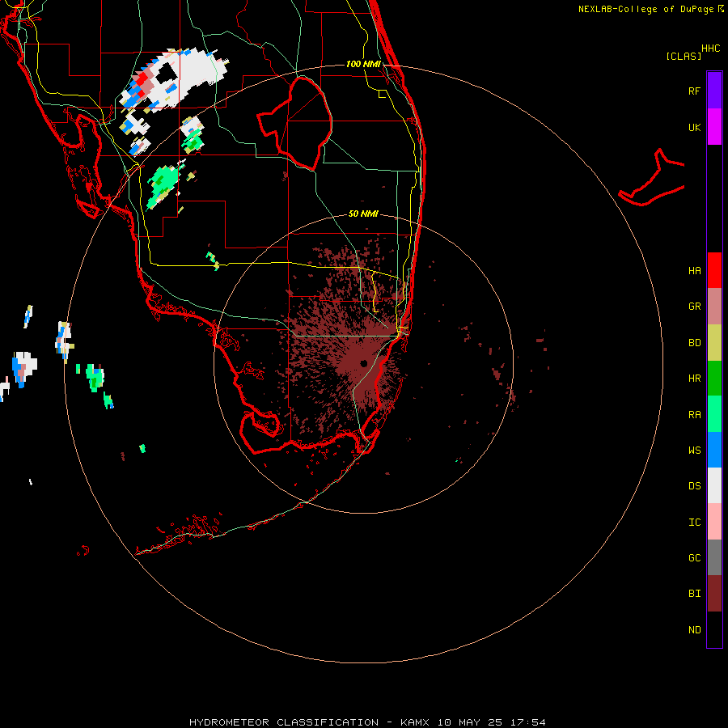Click the 'BI' legend label
Viewport: 728px width, 728px height.
[694, 594]
